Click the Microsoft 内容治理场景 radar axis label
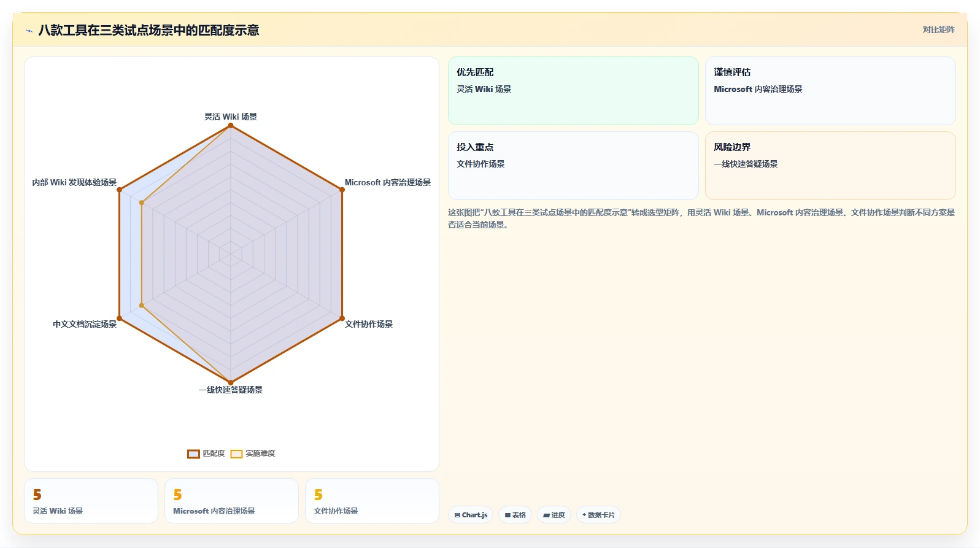Viewport: 980px width, 548px height. [388, 182]
